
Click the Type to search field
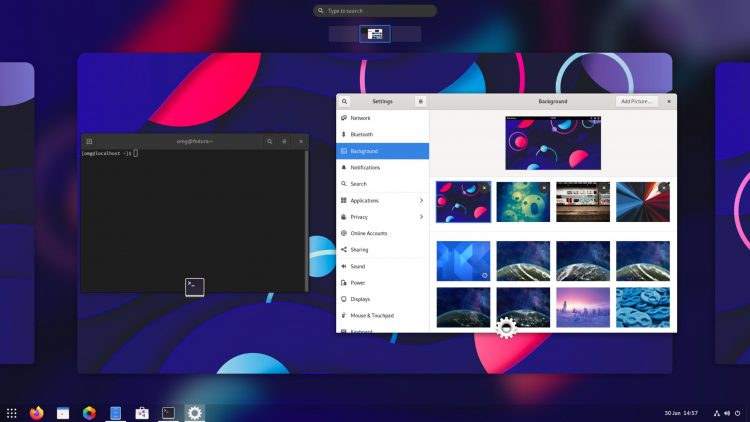pos(375,11)
